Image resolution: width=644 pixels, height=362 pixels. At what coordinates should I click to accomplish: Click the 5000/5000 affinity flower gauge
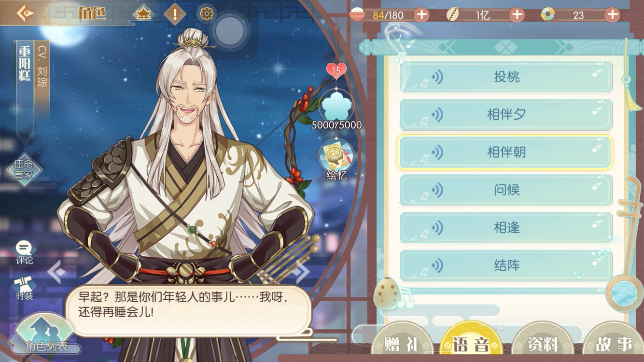(336, 110)
